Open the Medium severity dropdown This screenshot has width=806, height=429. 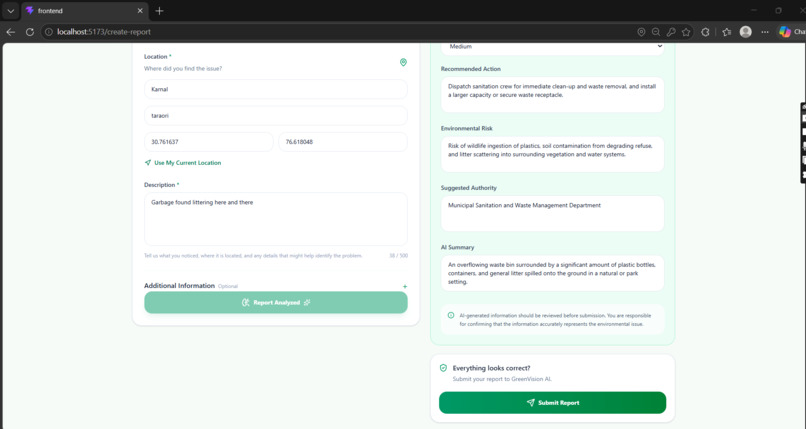[x=552, y=47]
